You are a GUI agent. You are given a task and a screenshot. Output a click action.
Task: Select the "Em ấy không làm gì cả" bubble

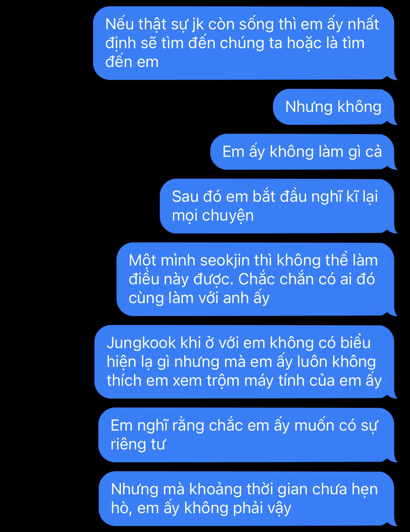[303, 152]
